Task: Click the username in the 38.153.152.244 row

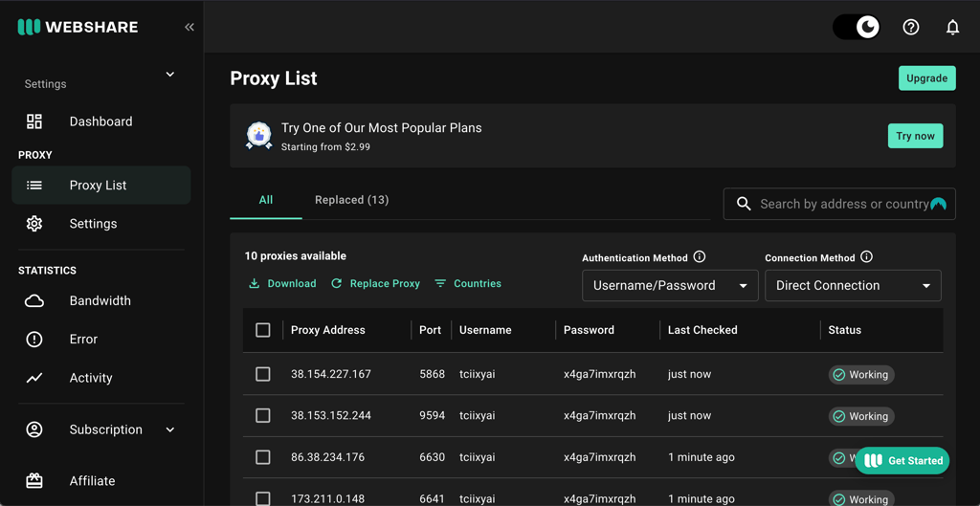Action: pos(478,415)
